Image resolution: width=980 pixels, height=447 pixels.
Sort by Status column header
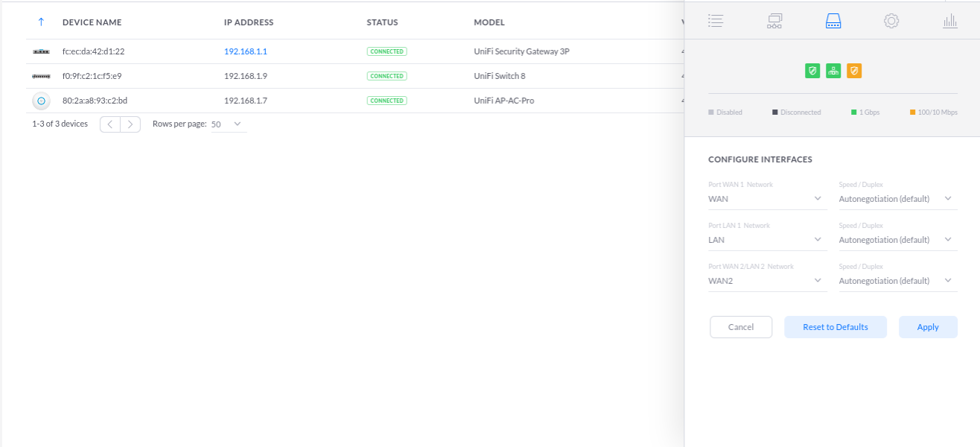tap(382, 22)
